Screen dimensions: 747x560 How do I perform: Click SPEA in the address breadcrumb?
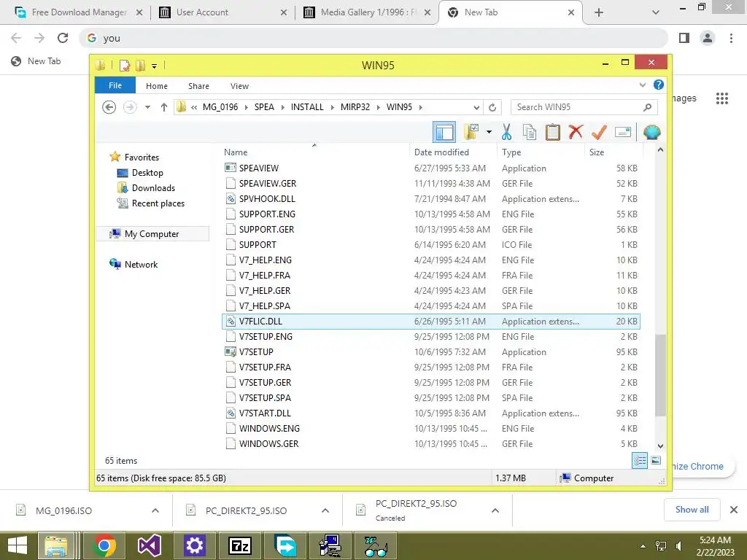coord(264,107)
